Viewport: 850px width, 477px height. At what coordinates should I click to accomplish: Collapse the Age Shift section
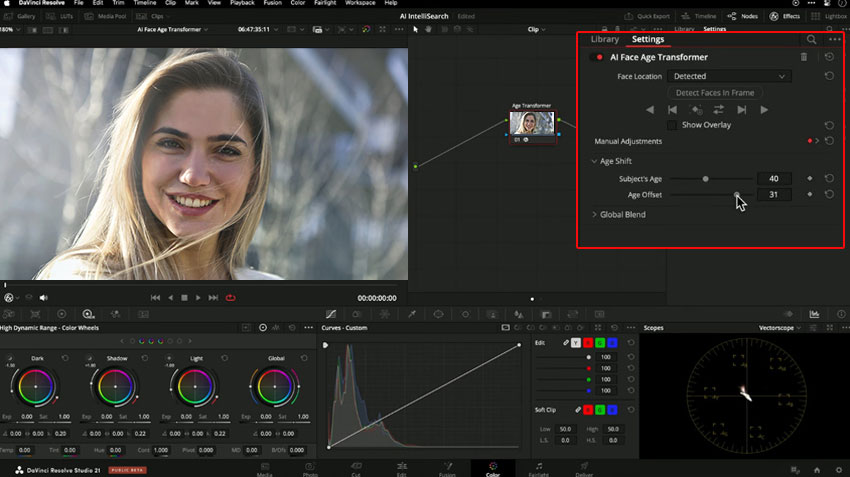pyautogui.click(x=594, y=161)
